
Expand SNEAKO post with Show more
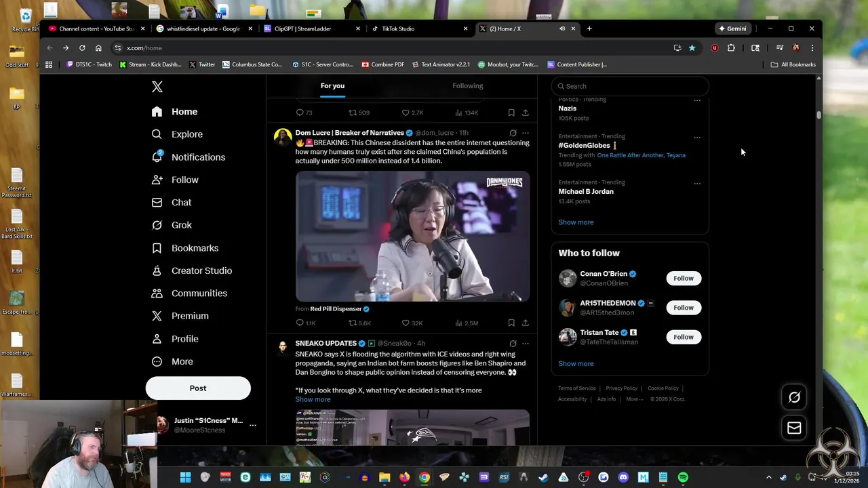(x=313, y=399)
